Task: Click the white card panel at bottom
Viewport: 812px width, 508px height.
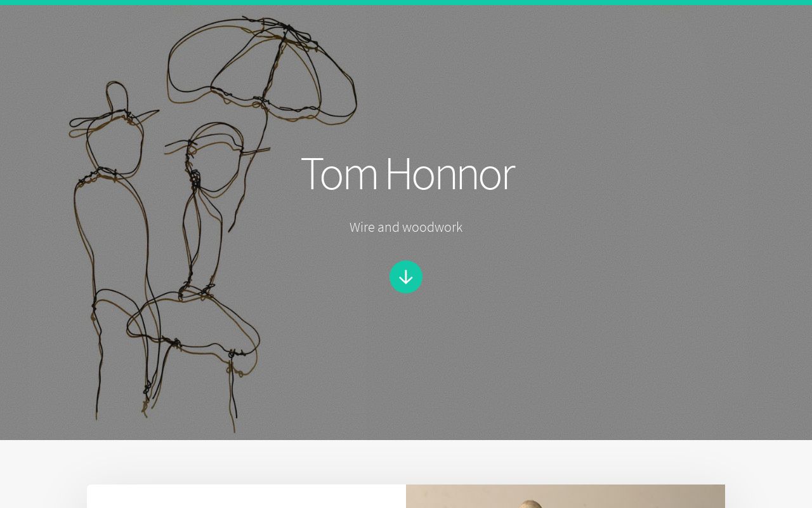Action: pyautogui.click(x=246, y=497)
